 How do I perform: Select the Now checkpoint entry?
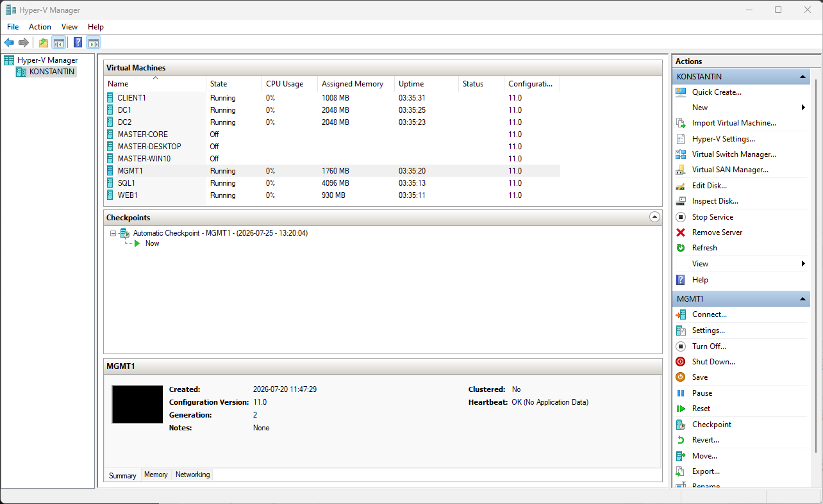click(x=152, y=243)
